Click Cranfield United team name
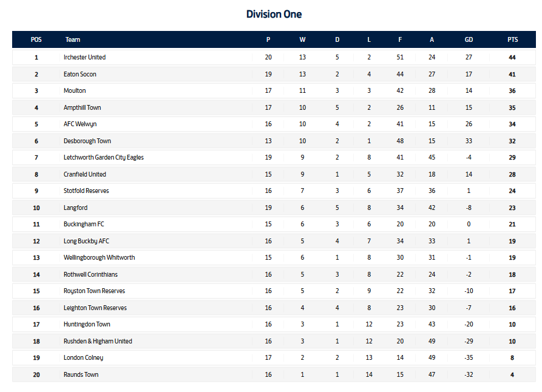The image size is (542, 392). coord(84,174)
